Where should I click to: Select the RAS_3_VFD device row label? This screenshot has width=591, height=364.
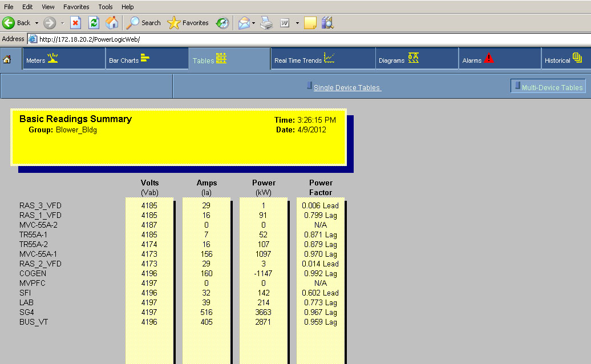(41, 206)
